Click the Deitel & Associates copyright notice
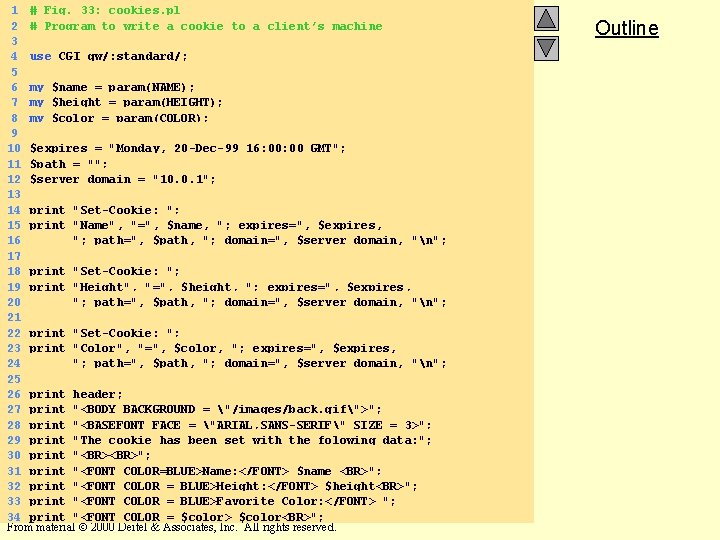This screenshot has height=540, width=720. click(x=171, y=527)
